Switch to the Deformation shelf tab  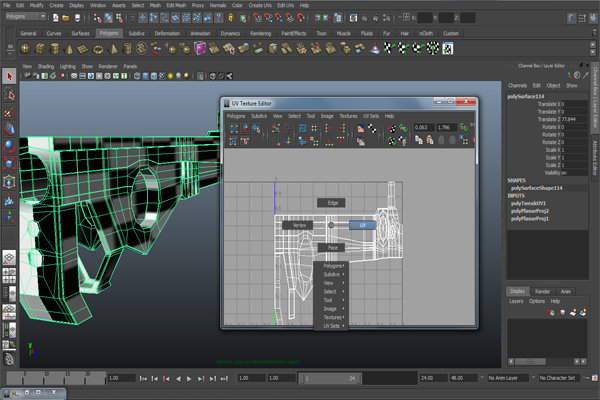(167, 34)
